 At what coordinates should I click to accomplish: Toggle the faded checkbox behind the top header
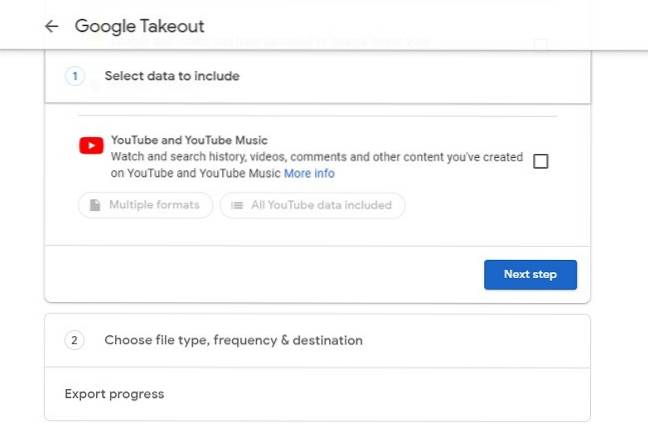coord(541,44)
